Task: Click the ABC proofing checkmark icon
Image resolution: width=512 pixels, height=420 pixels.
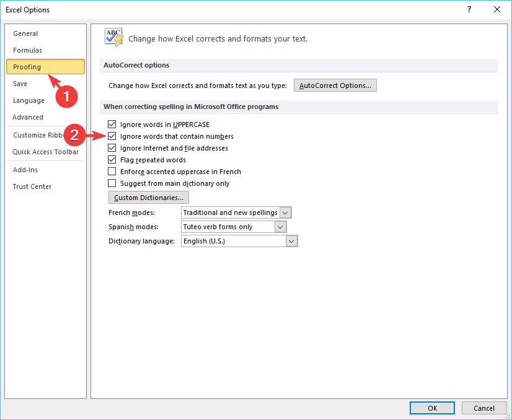Action: coord(113,37)
